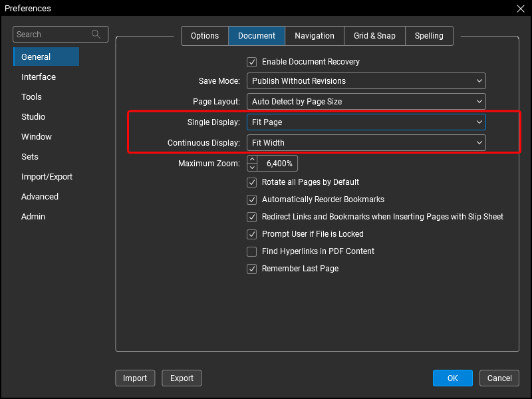Open the Grid & Snap tab
The height and width of the screenshot is (399, 532).
[374, 36]
